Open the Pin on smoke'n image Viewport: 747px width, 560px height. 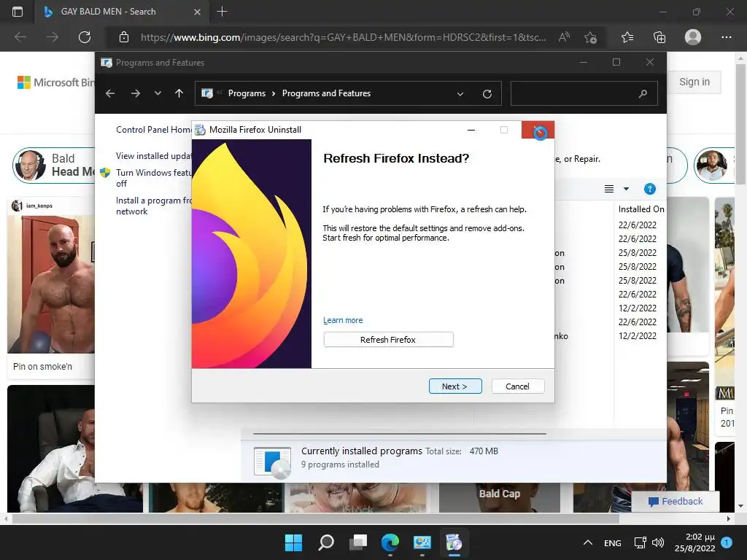50,284
